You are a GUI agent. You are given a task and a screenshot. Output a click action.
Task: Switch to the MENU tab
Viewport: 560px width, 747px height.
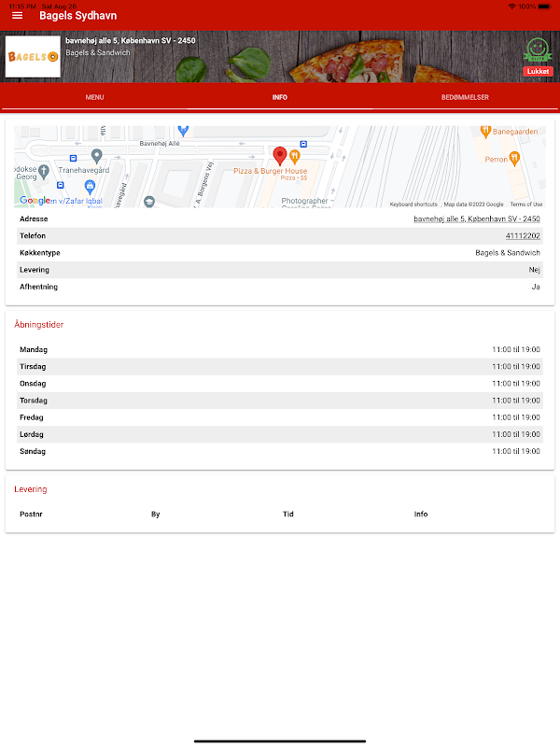[x=94, y=97]
